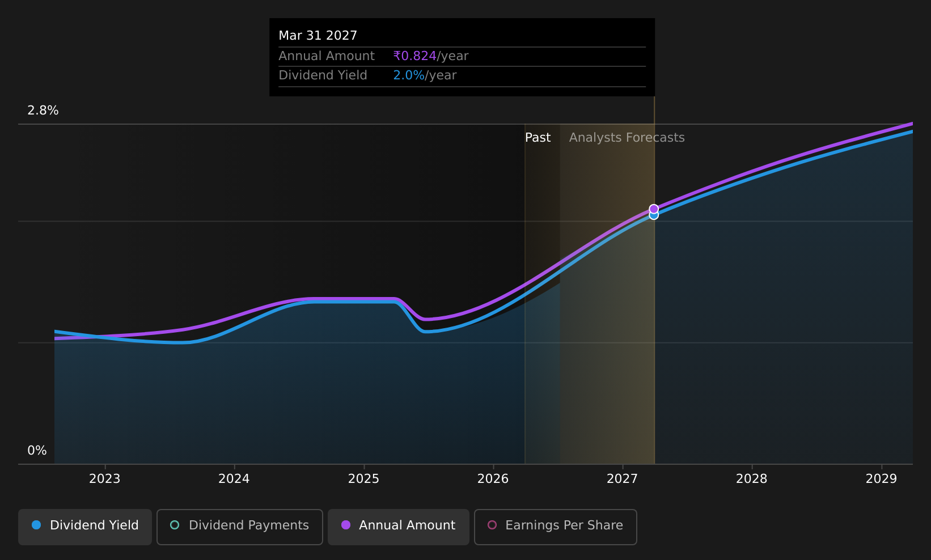Click the 2.8% y-axis label
The height and width of the screenshot is (560, 931).
pos(43,111)
